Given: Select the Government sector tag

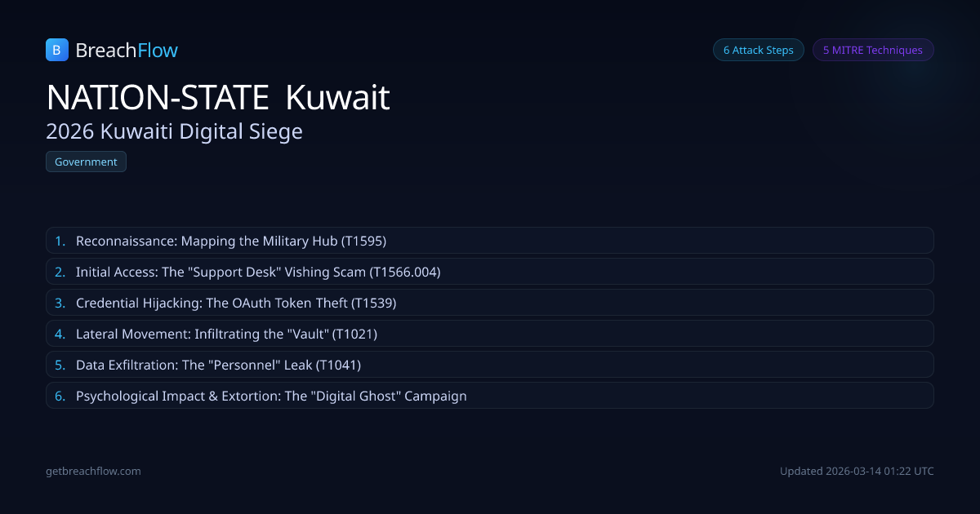Looking at the screenshot, I should [86, 162].
